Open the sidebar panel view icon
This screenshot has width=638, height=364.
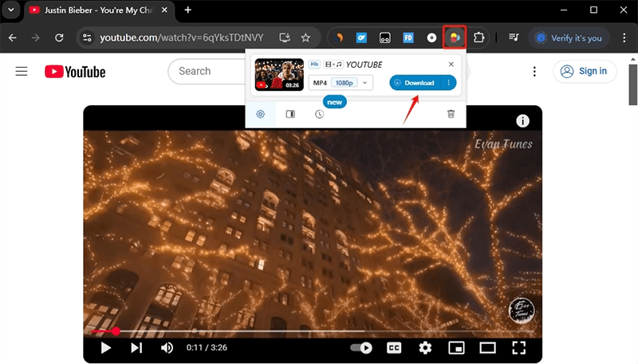pyautogui.click(x=290, y=114)
